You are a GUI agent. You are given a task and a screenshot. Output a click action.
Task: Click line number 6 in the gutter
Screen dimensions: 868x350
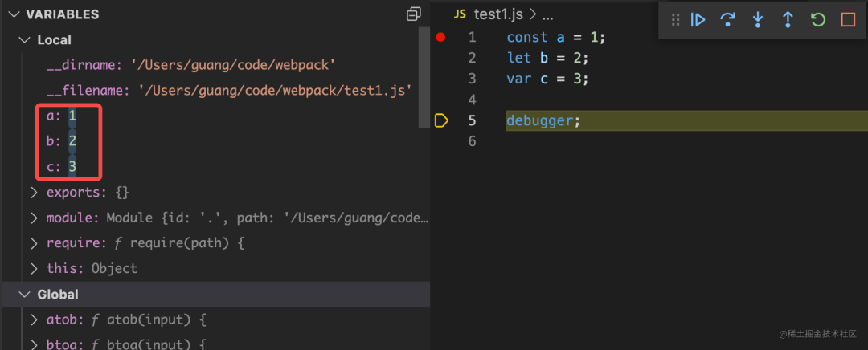tap(472, 141)
